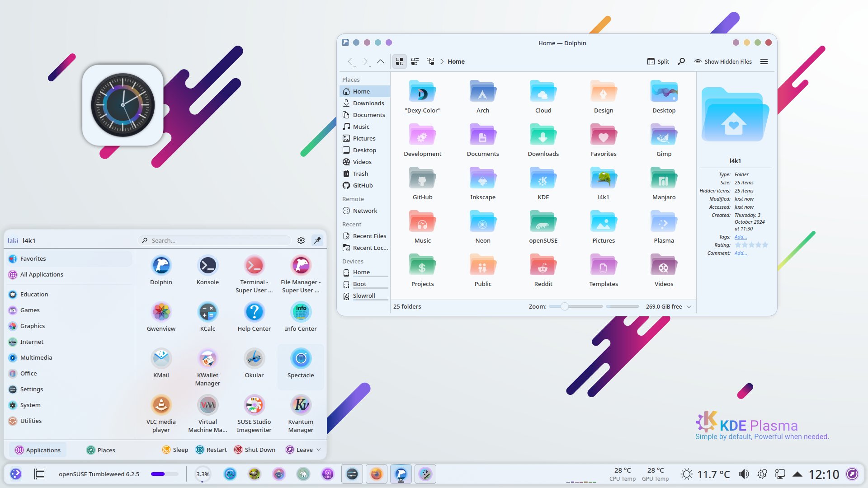868x488 pixels.
Task: Switch Dolphin to details tree view mode
Action: click(430, 61)
